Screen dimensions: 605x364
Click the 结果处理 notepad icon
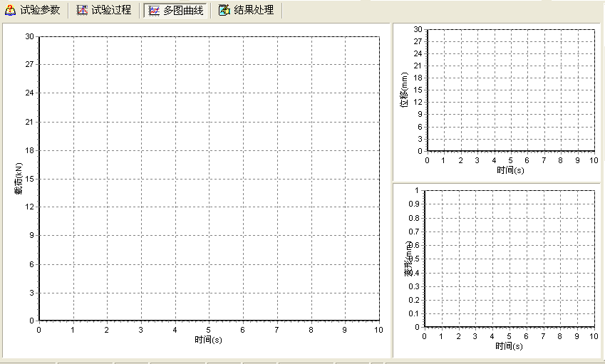[224, 11]
